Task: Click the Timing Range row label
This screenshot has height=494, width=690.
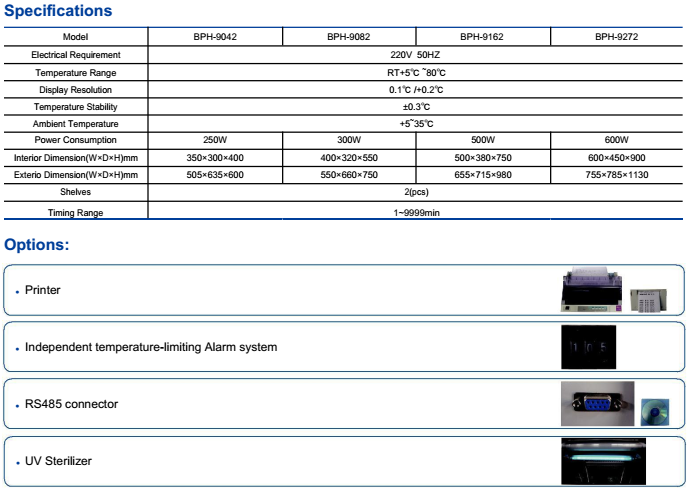Action: [76, 213]
